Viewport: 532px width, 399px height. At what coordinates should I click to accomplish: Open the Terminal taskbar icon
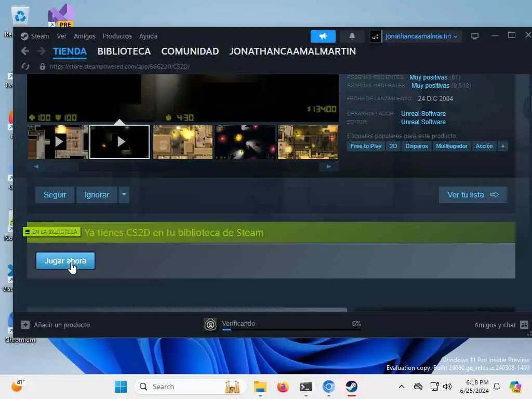[305, 387]
